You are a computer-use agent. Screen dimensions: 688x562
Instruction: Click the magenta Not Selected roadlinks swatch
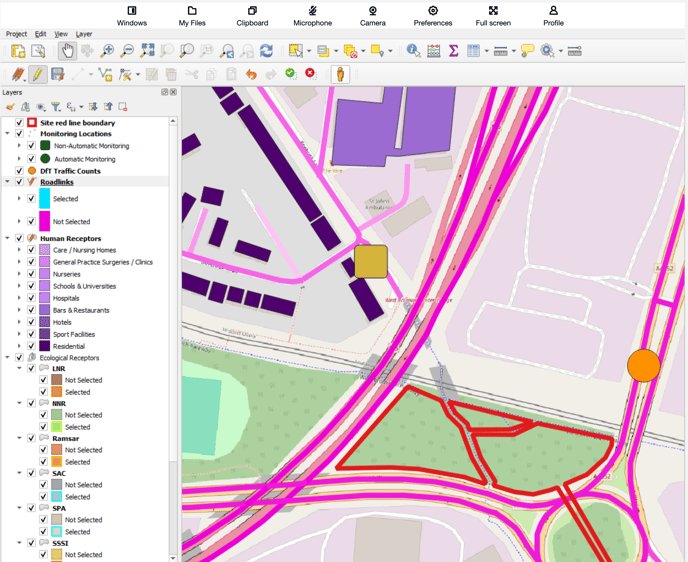pyautogui.click(x=44, y=221)
